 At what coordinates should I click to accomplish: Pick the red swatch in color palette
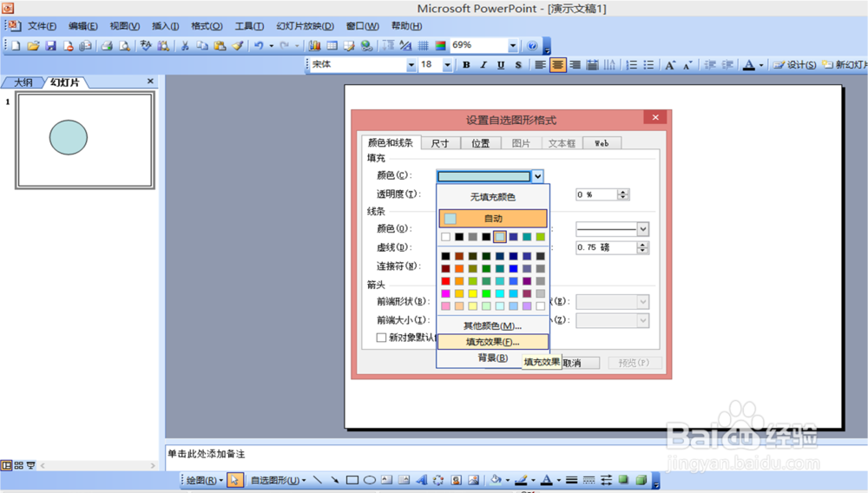tap(445, 281)
